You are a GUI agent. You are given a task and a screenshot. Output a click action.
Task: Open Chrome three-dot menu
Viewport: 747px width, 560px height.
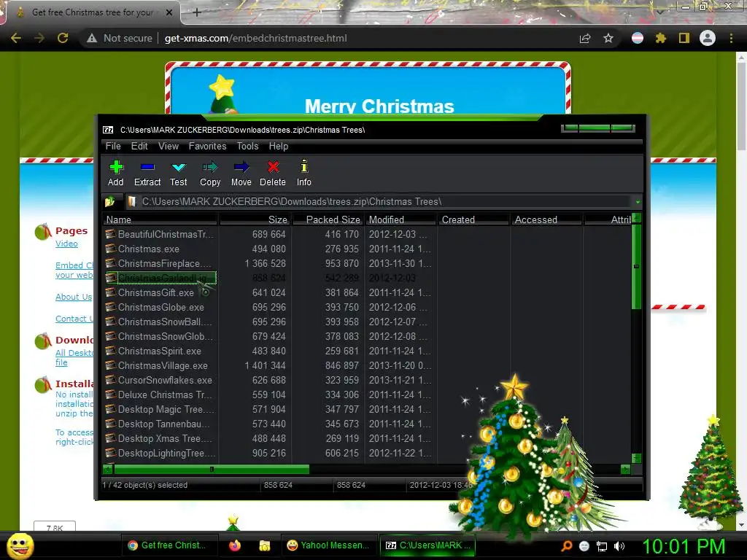pos(731,38)
